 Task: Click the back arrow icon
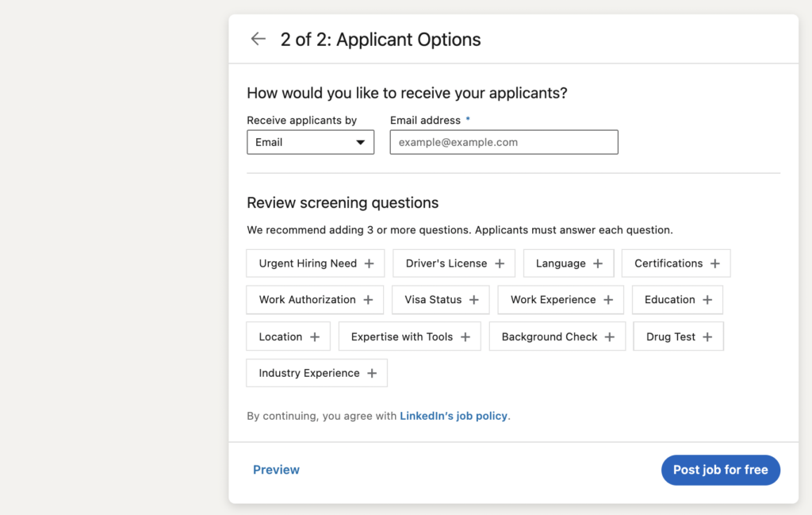tap(258, 39)
